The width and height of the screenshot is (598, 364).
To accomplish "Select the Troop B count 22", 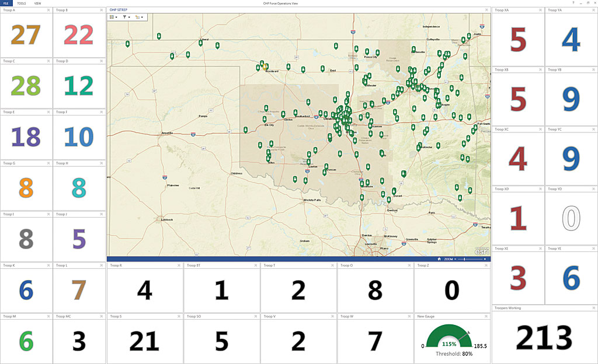I will tap(79, 35).
